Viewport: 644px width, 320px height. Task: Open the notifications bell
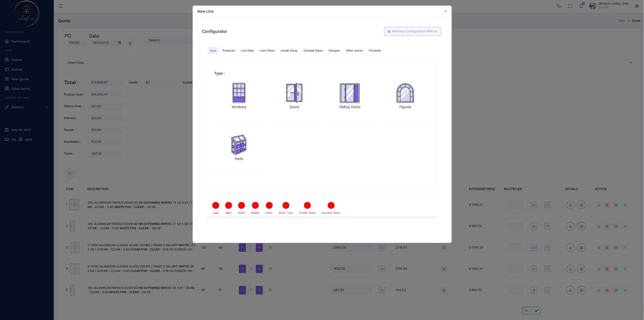581,6
